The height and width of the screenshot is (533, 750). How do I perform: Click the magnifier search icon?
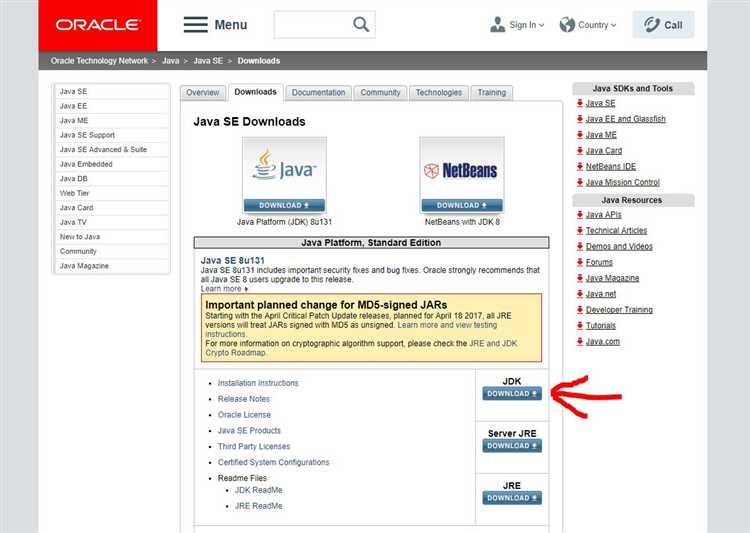[361, 24]
